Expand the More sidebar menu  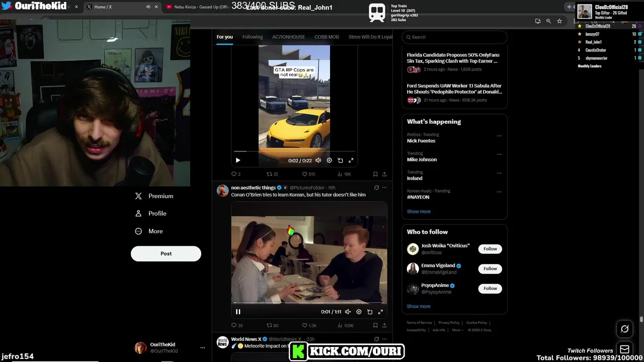[149, 231]
